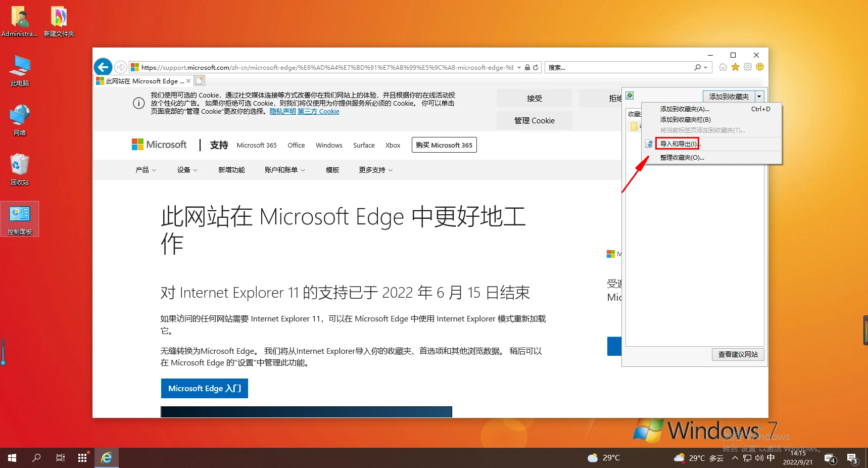Toggle the 中 input method indicator
Image resolution: width=868 pixels, height=468 pixels.
770,458
